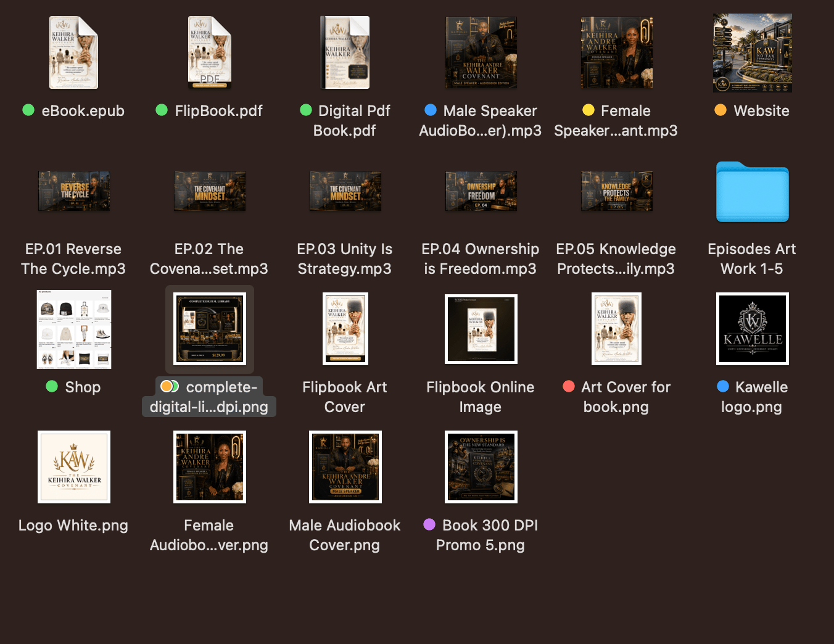The height and width of the screenshot is (644, 834).
Task: Click the "EP.02 The Covena...set.mp3" name
Action: click(209, 259)
